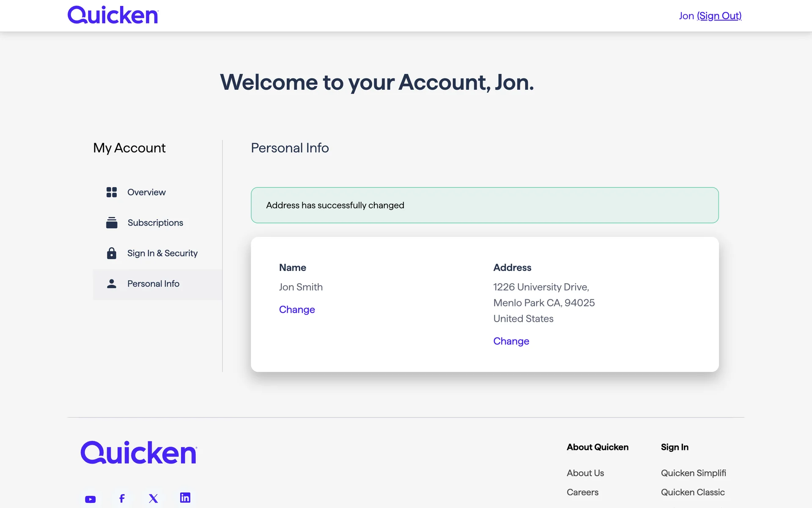The width and height of the screenshot is (812, 508).
Task: Select the Personal Info menu item
Action: coord(153,284)
